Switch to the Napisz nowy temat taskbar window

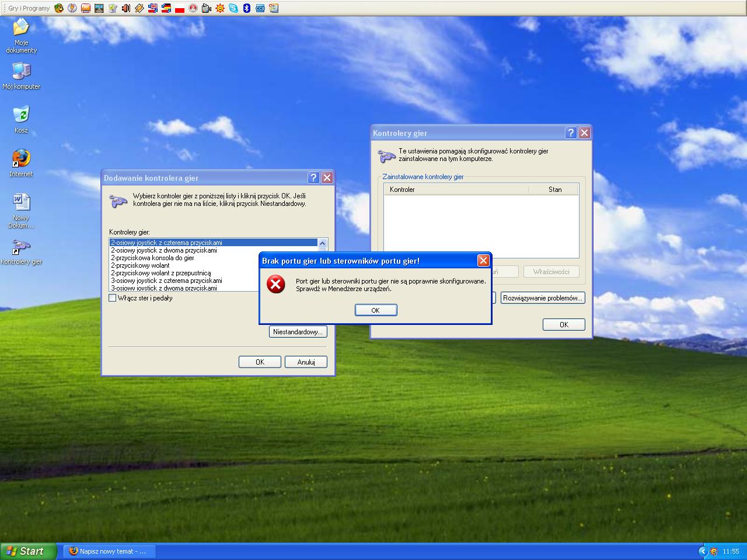pos(108,551)
